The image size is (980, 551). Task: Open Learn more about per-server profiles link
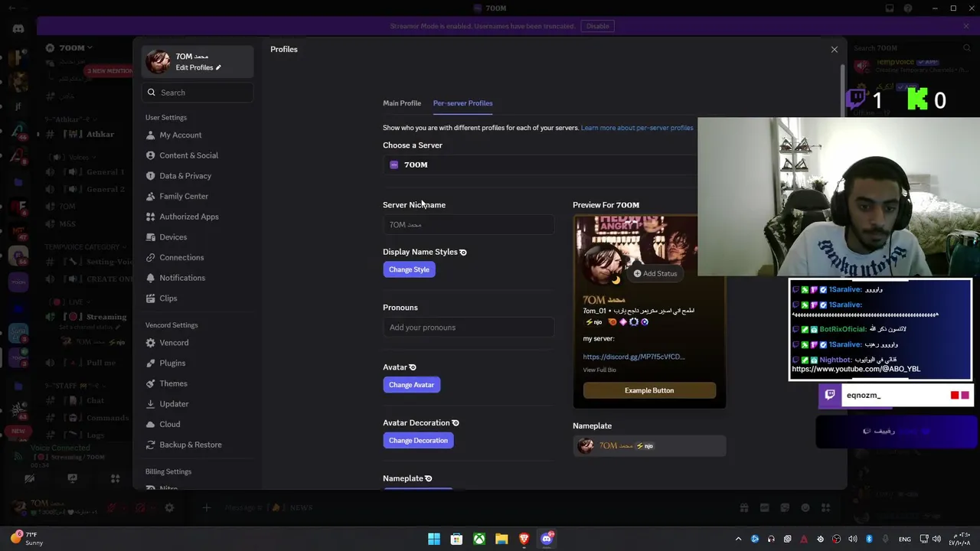click(637, 128)
